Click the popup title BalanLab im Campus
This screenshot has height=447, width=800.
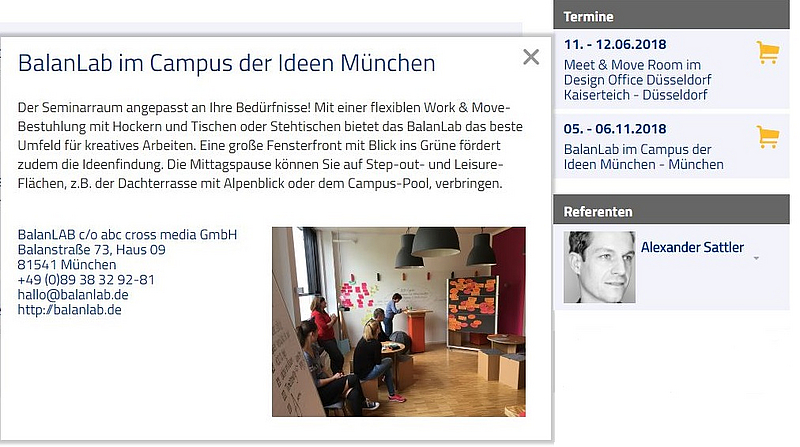pos(227,63)
